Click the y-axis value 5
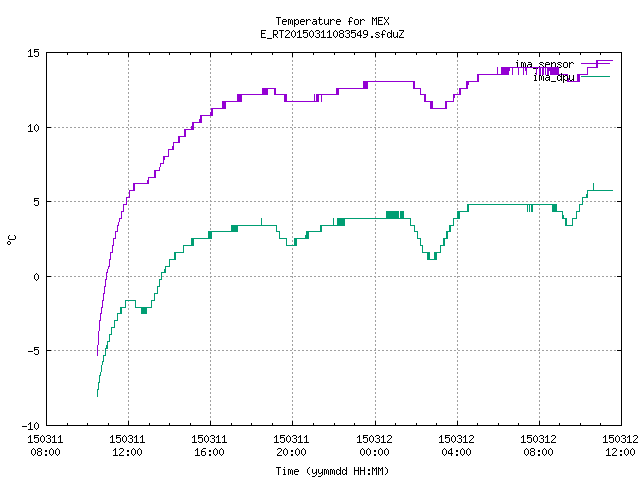 pyautogui.click(x=37, y=202)
